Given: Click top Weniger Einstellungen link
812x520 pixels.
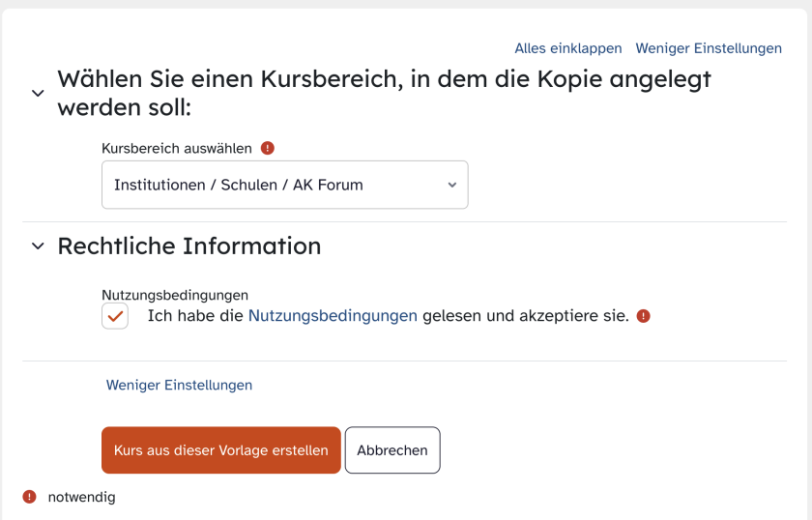Looking at the screenshot, I should 709,48.
